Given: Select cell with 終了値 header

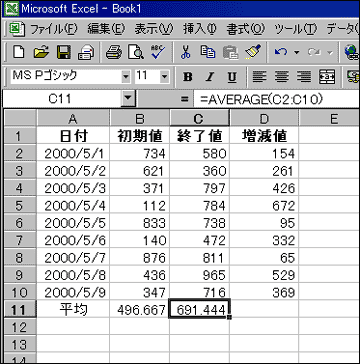Looking at the screenshot, I should pos(199,136).
